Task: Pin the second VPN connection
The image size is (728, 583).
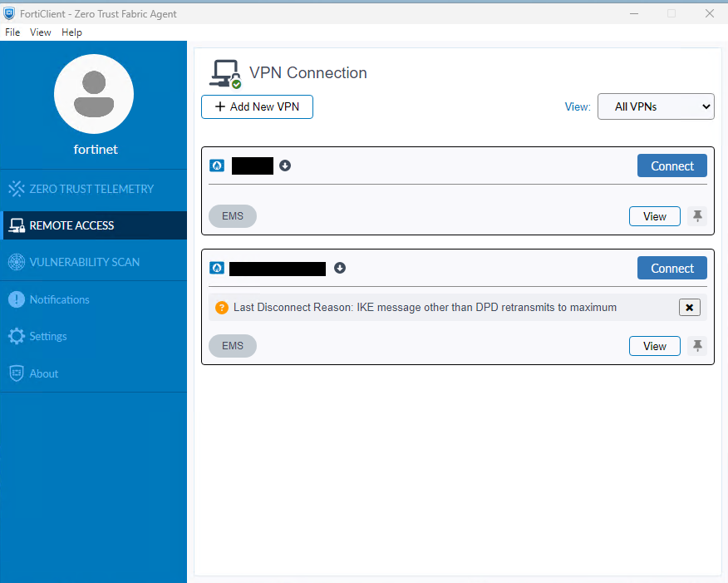Action: tap(697, 346)
